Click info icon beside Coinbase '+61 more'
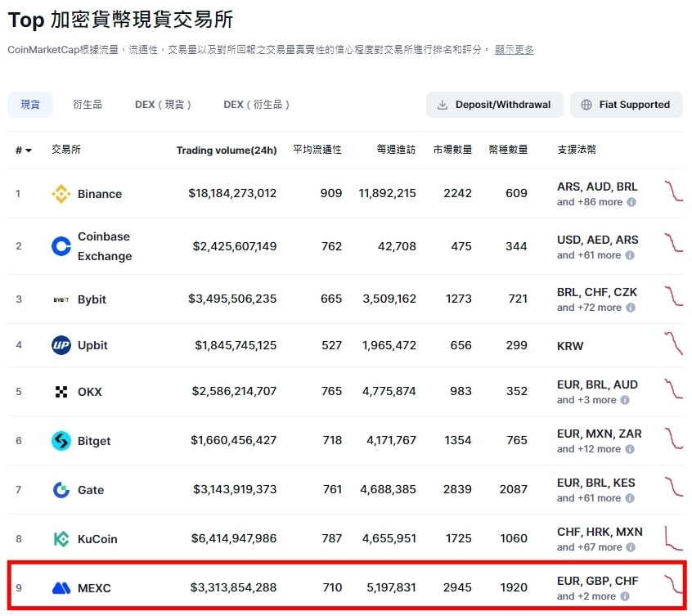This screenshot has height=616, width=692. (630, 255)
